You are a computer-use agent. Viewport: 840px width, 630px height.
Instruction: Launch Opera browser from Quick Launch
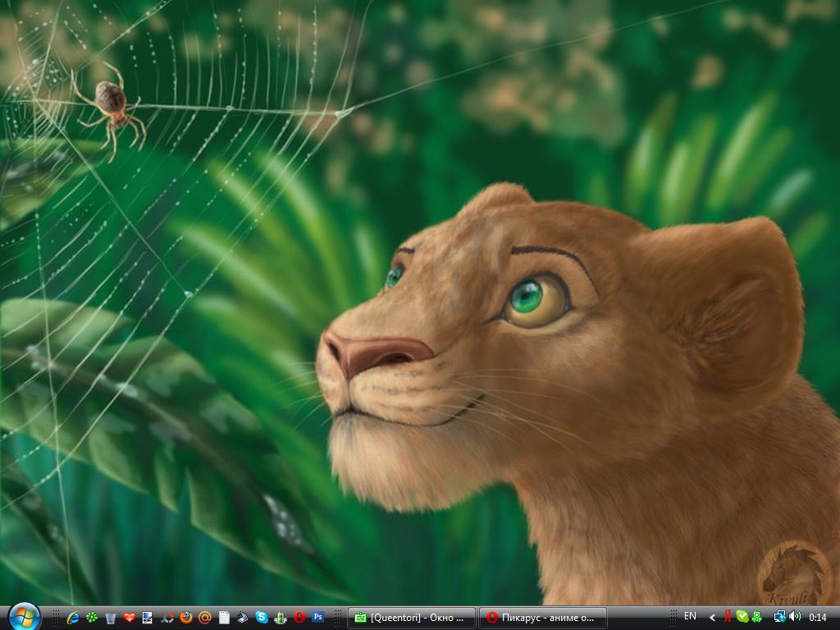pos(299,618)
